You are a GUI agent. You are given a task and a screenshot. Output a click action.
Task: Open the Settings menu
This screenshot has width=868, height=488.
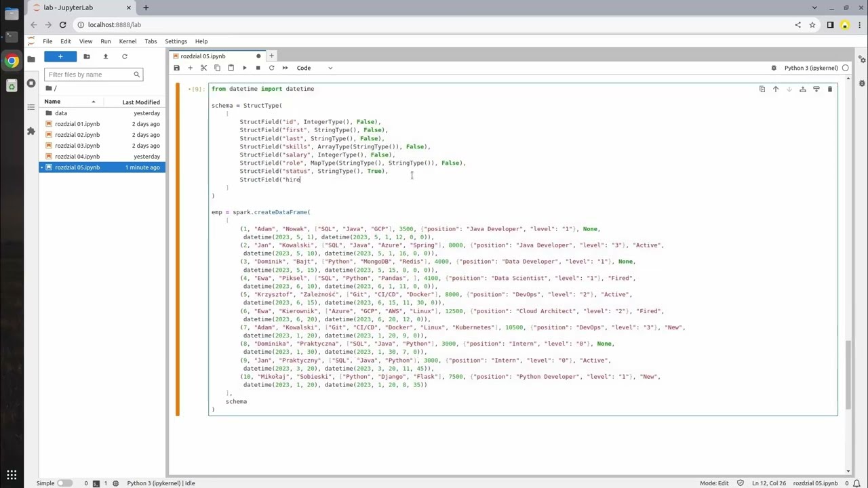(176, 41)
